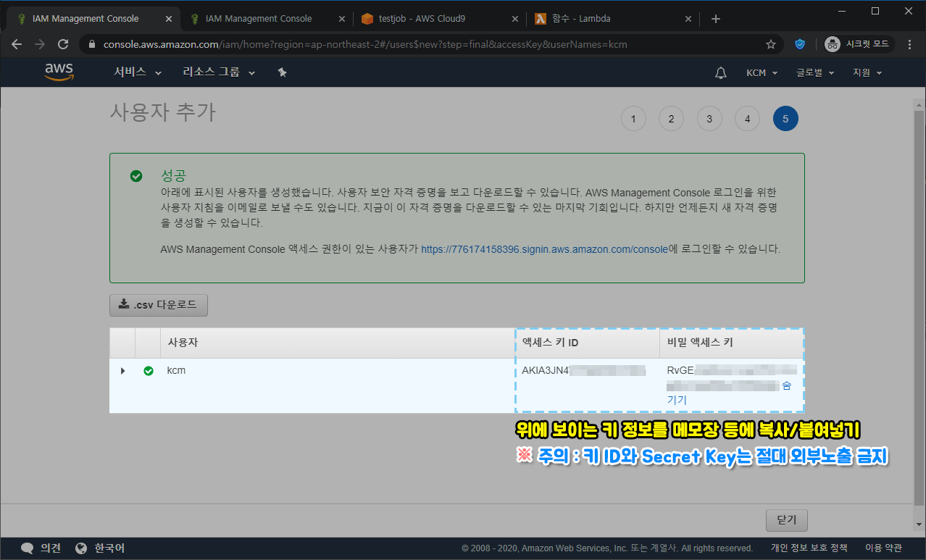Open a new browser tab with plus icon
This screenshot has height=560, width=926.
pos(716,19)
